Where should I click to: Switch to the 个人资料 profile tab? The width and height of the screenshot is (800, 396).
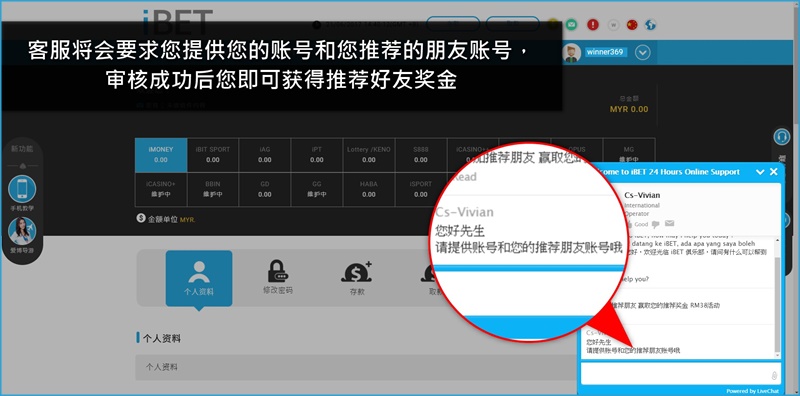(199, 278)
